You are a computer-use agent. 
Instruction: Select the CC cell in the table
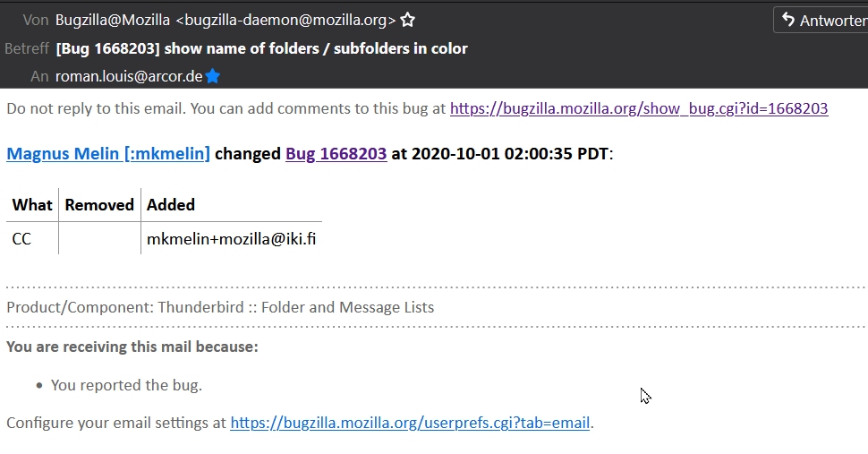pyautogui.click(x=21, y=239)
